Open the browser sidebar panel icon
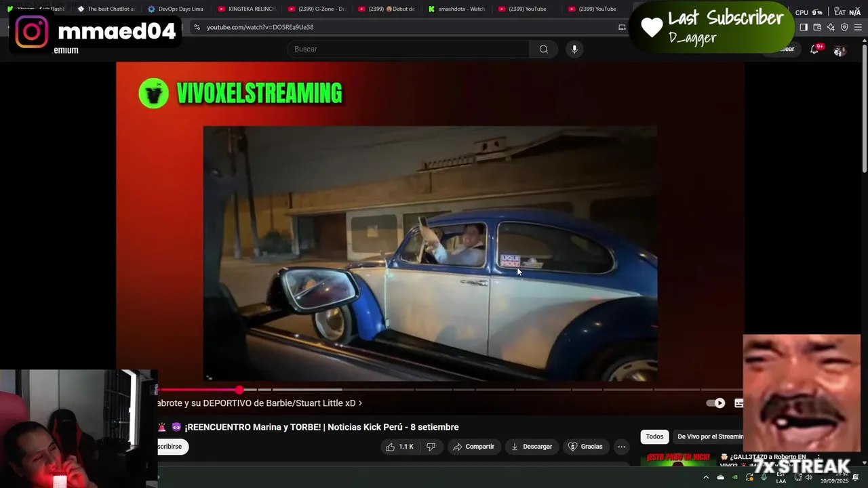 pos(804,27)
